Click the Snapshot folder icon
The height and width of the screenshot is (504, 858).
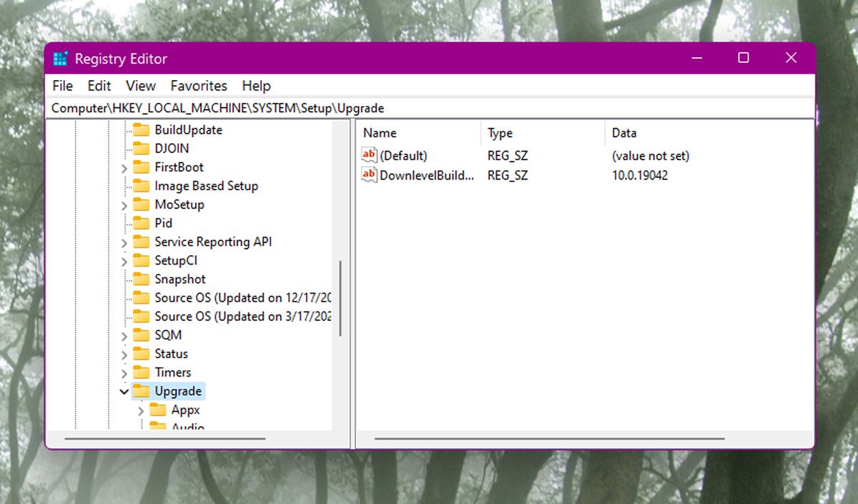click(x=141, y=279)
